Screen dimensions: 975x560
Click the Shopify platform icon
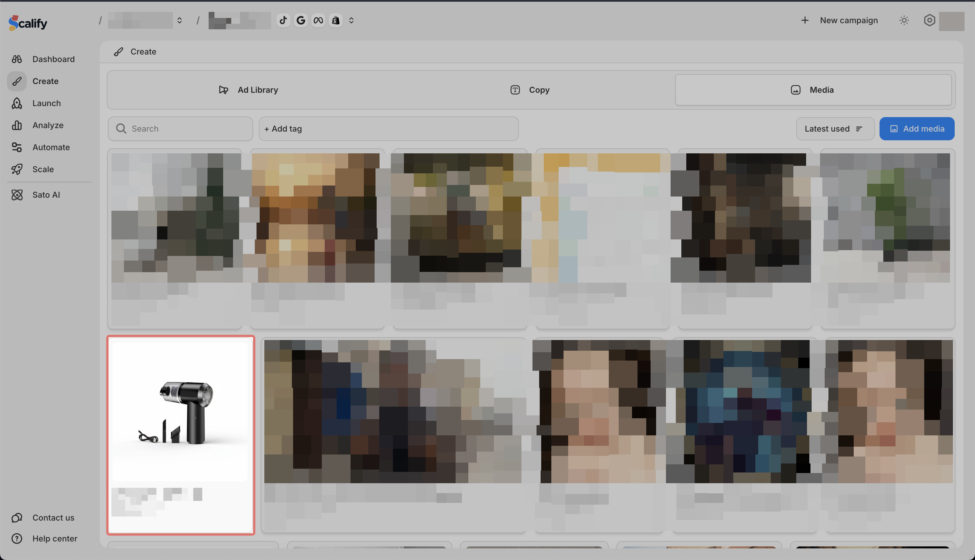tap(336, 20)
